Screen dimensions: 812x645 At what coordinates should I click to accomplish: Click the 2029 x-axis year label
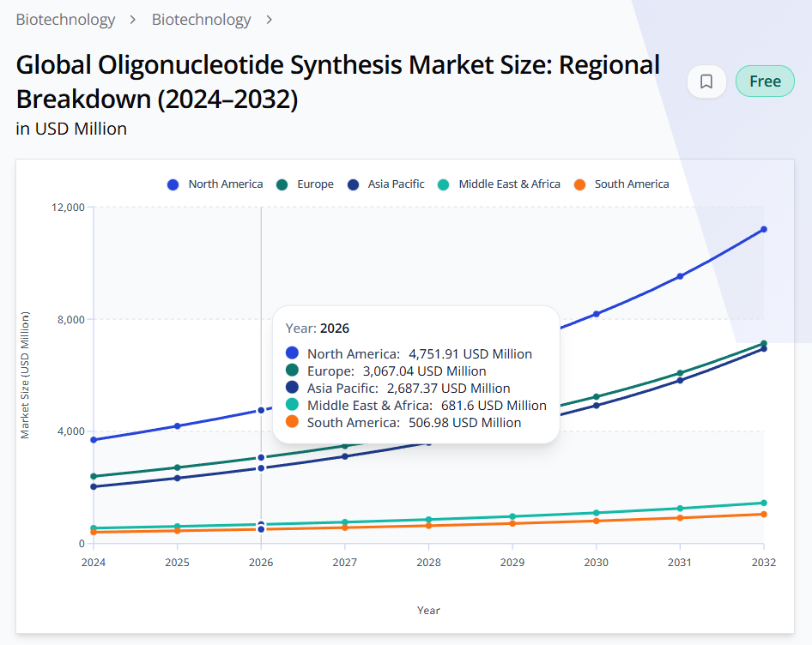pos(512,563)
